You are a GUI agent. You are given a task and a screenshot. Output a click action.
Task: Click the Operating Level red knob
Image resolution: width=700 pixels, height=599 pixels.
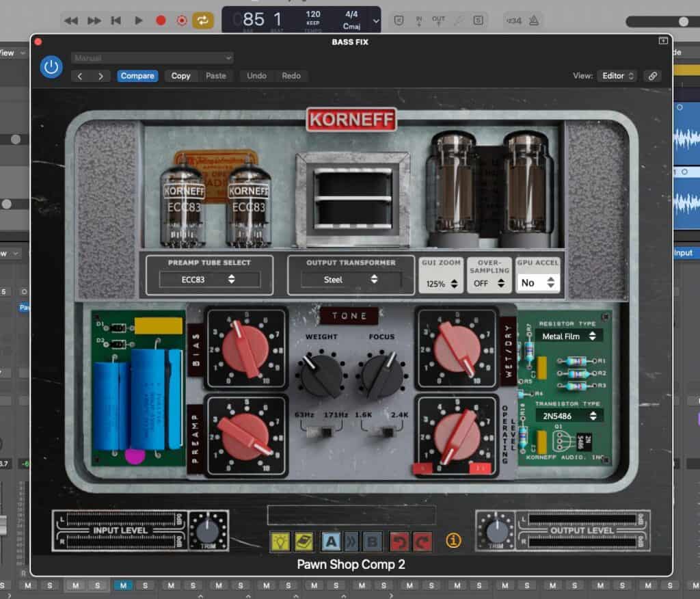point(457,436)
